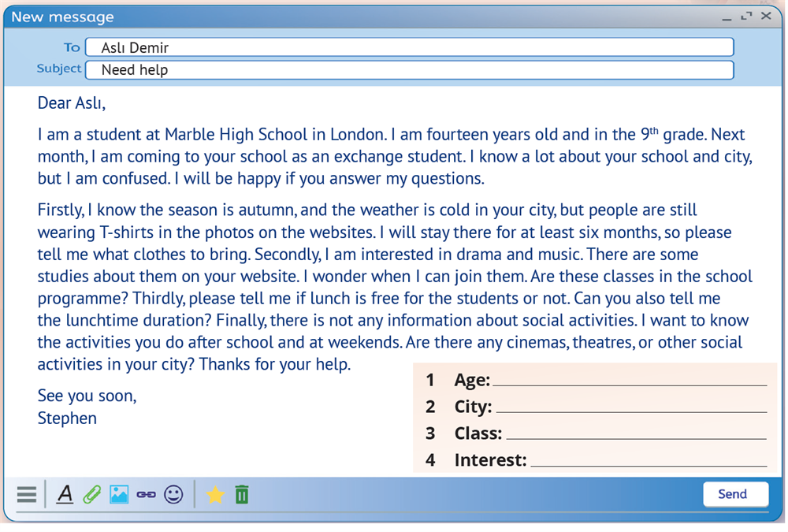Click the restore window size control
The image size is (788, 532).
746,15
